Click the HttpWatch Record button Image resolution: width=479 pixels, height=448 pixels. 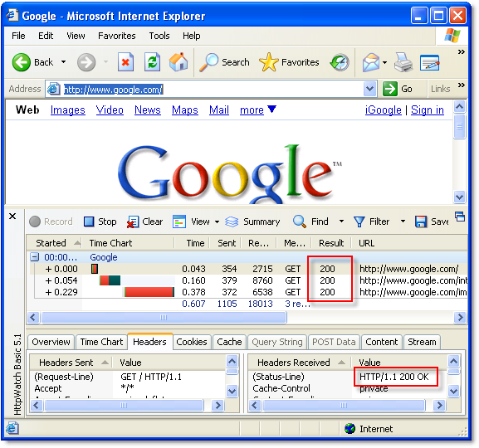pyautogui.click(x=51, y=222)
